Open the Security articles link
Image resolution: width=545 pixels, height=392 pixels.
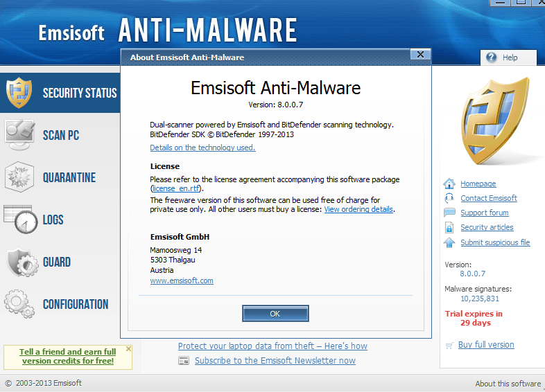pos(487,227)
